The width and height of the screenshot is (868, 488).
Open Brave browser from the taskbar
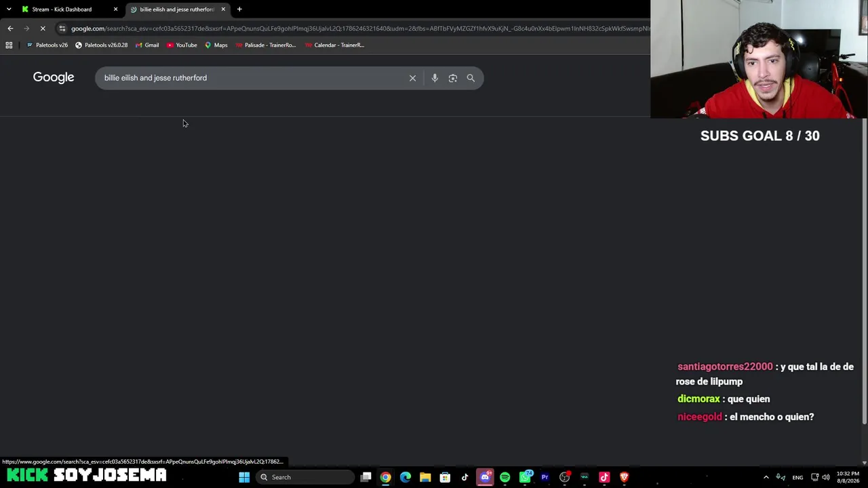624,477
